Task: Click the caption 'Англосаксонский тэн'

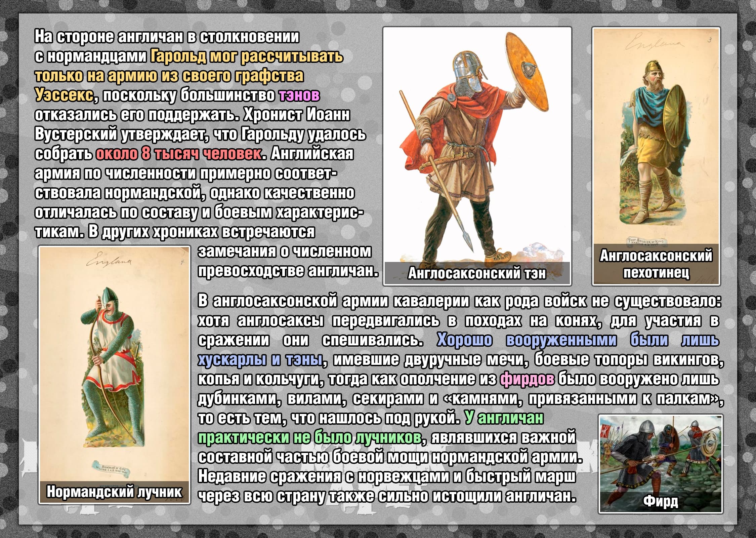Action: (x=477, y=273)
